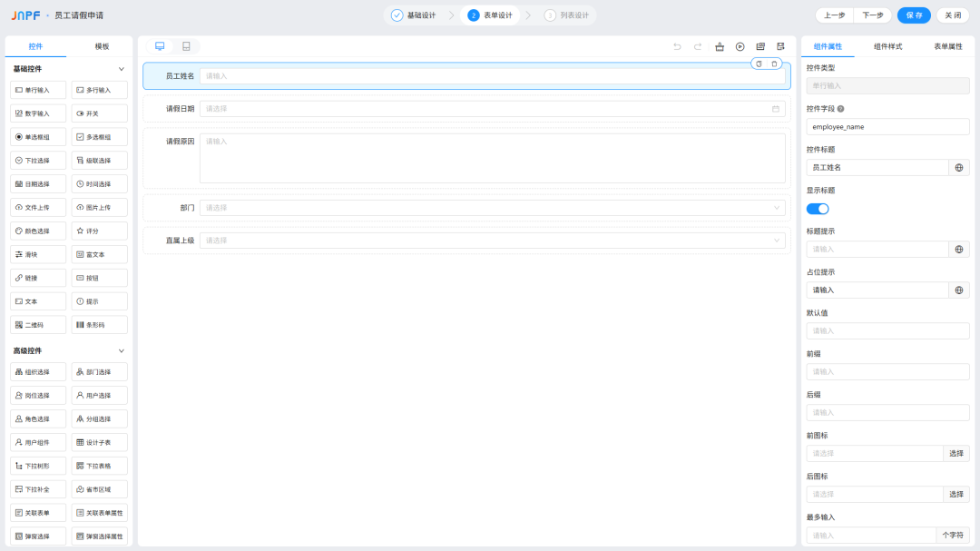Collapse the 基础控件 section chevron
980x551 pixels.
pyautogui.click(x=122, y=69)
